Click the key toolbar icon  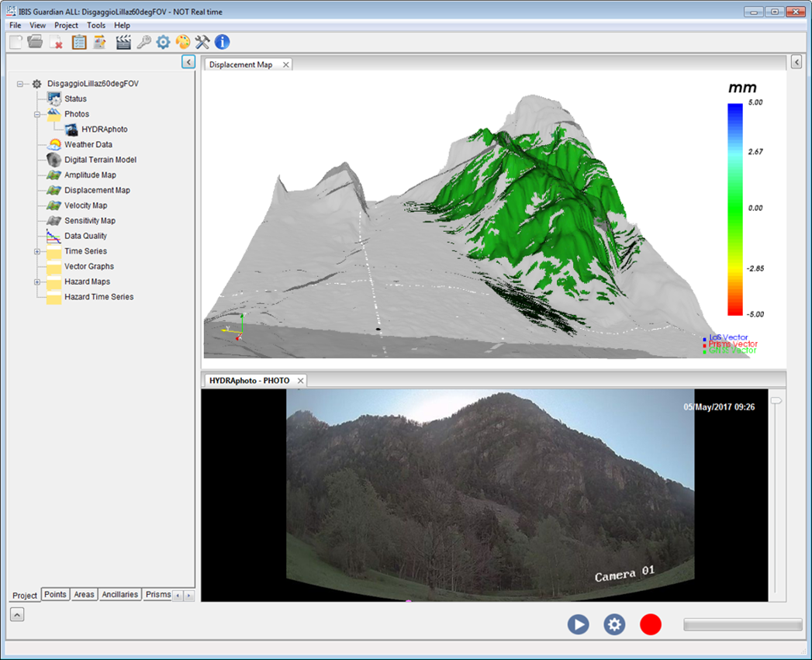(x=143, y=42)
